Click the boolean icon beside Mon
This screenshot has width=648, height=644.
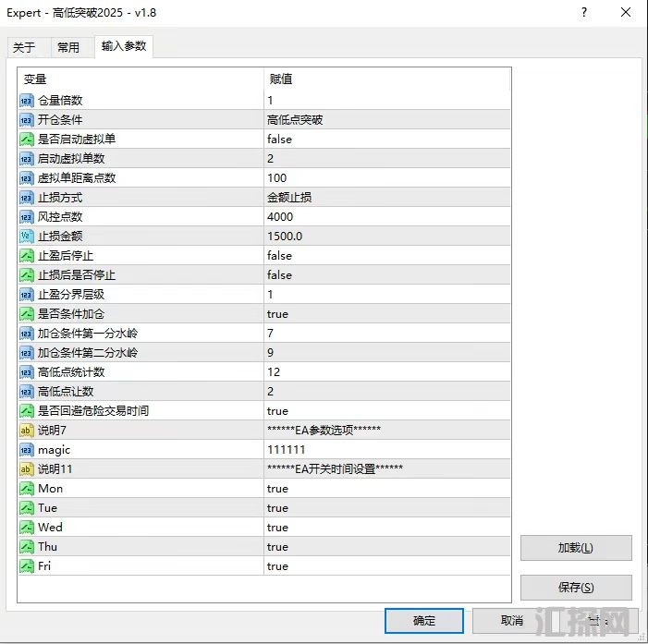pos(27,489)
